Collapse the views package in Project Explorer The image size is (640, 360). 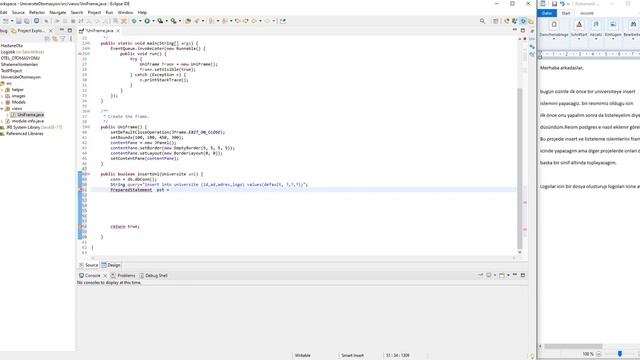pos(2,109)
